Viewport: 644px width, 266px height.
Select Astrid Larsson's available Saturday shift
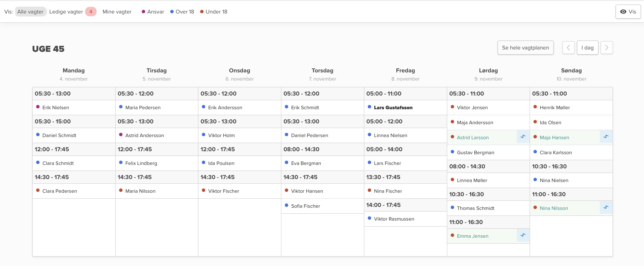(473, 137)
